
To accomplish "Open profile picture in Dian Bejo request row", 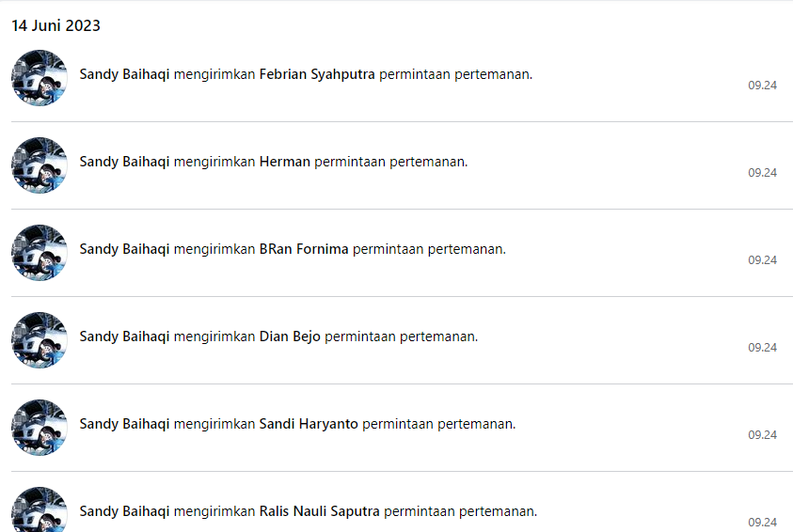I will [x=40, y=340].
